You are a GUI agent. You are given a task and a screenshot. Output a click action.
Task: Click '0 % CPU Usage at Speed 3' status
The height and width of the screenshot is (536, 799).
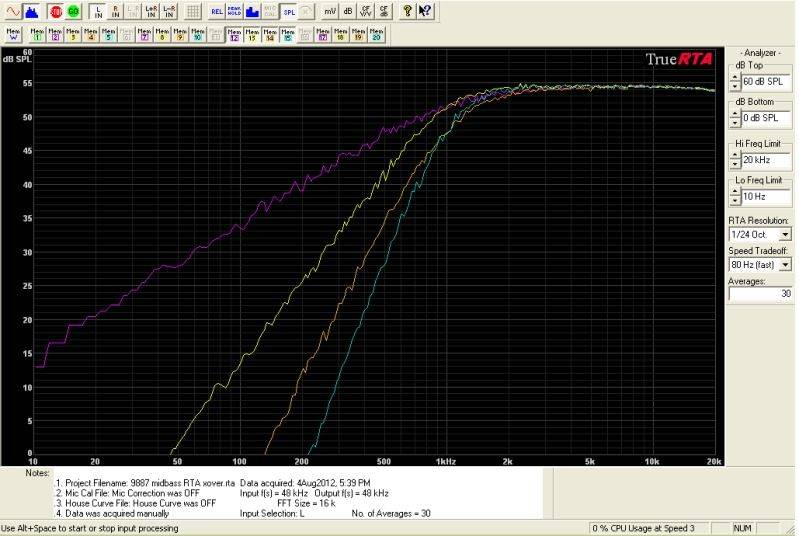(x=643, y=528)
